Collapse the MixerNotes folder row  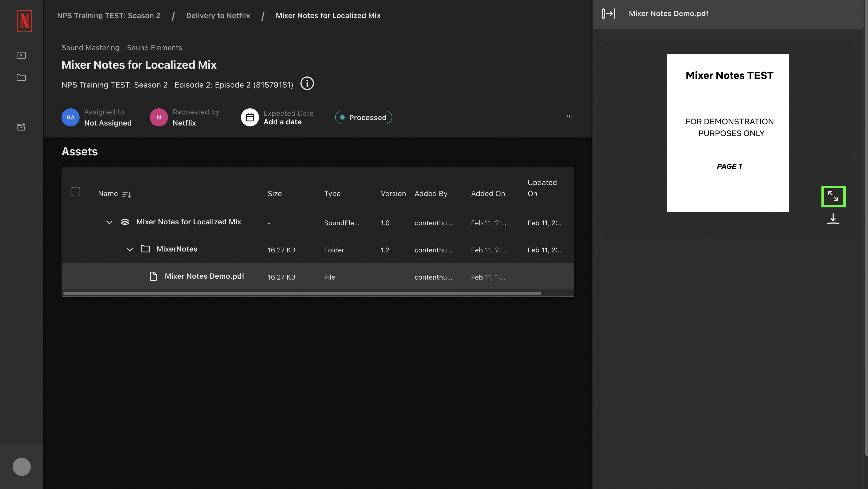130,249
